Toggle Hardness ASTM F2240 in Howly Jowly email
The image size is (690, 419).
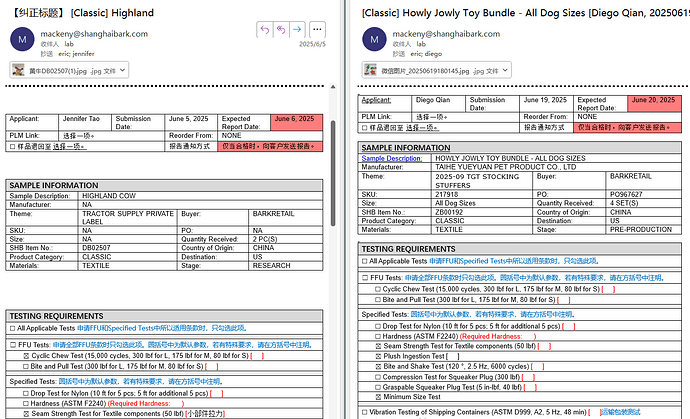pyautogui.click(x=378, y=336)
